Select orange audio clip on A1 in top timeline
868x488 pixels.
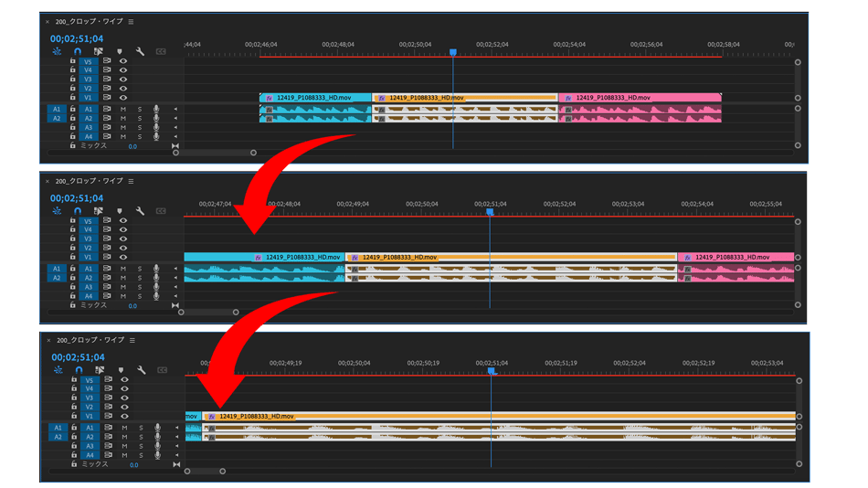(464, 109)
